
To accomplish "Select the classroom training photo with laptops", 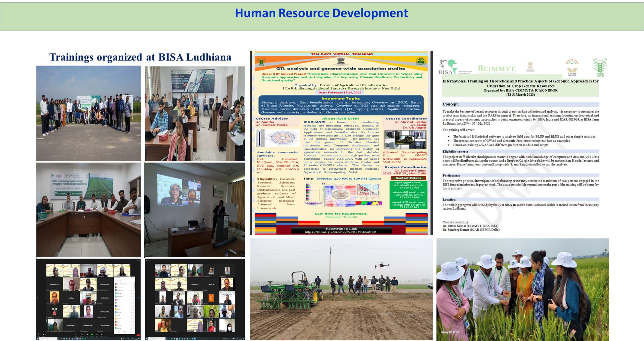I will pyautogui.click(x=195, y=114).
